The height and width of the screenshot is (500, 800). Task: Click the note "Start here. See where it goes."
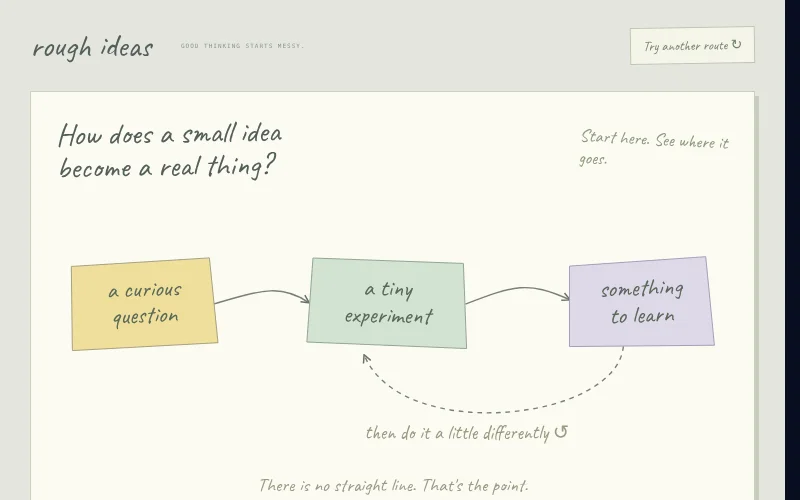coord(655,147)
